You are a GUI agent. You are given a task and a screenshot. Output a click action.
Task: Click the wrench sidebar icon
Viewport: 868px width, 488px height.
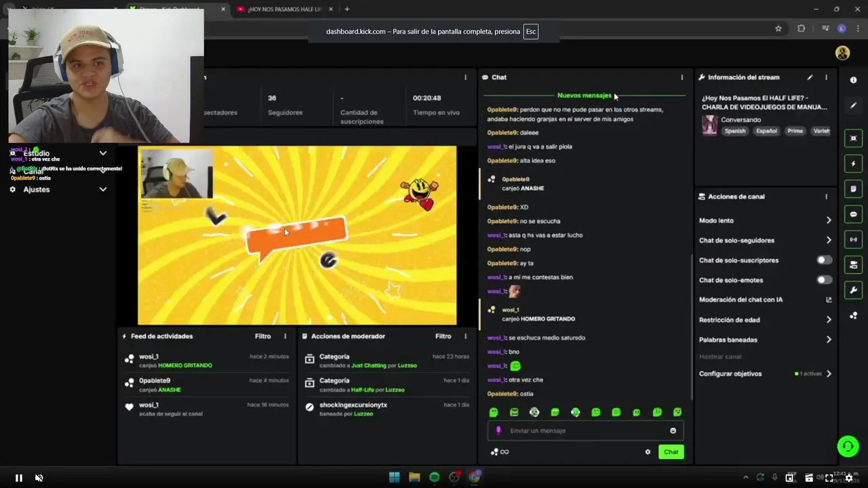point(853,290)
